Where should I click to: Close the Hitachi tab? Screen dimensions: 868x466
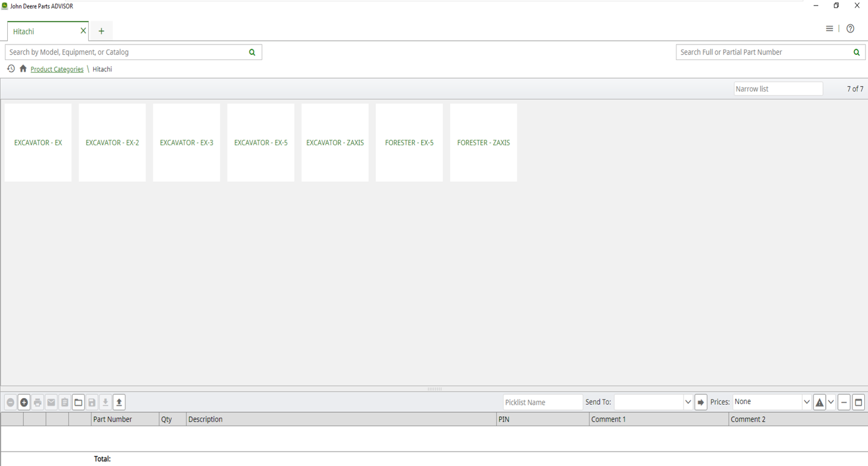click(x=83, y=31)
